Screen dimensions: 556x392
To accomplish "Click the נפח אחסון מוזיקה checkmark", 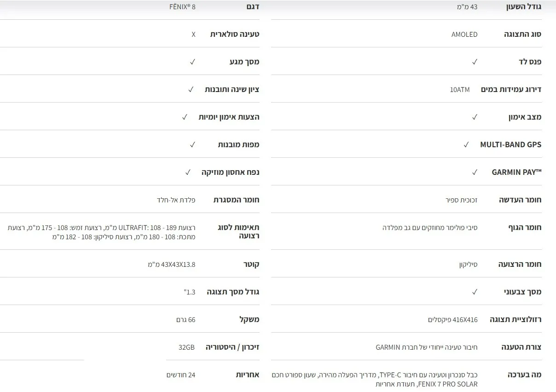I will [x=188, y=172].
